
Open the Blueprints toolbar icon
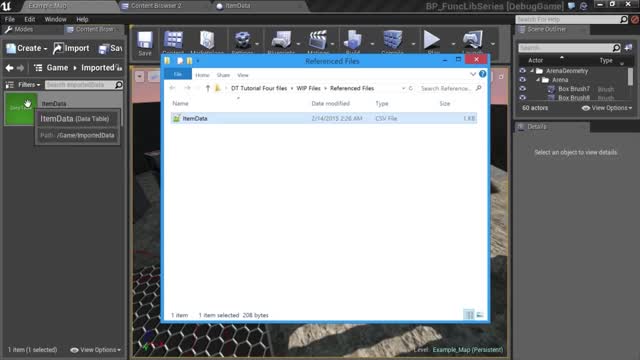[281, 41]
